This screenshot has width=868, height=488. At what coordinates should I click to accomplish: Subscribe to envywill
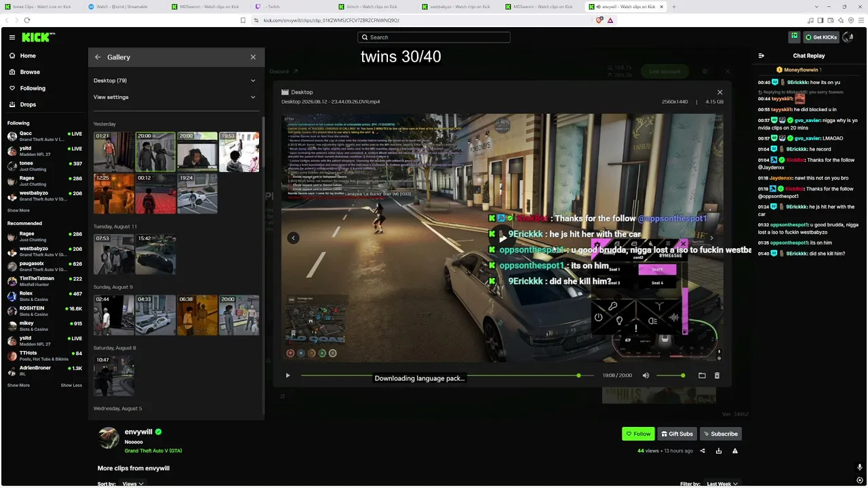coord(720,434)
